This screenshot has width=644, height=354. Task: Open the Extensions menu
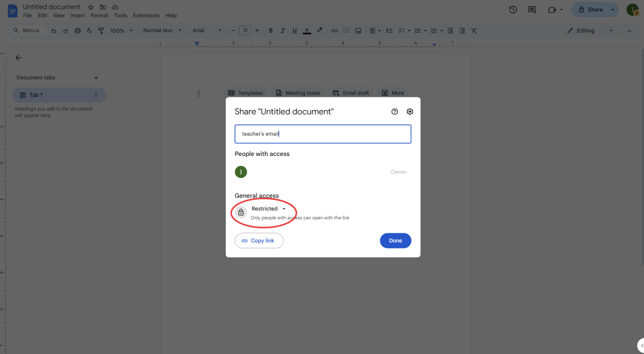(146, 15)
